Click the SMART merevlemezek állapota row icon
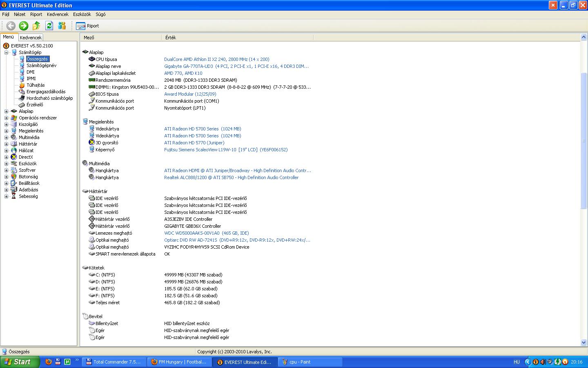588x368 pixels. (92, 254)
